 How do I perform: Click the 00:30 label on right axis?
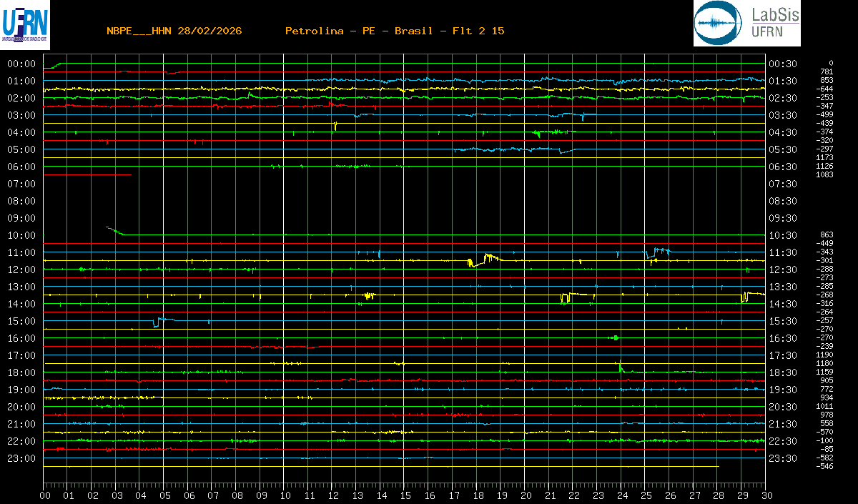782,64
